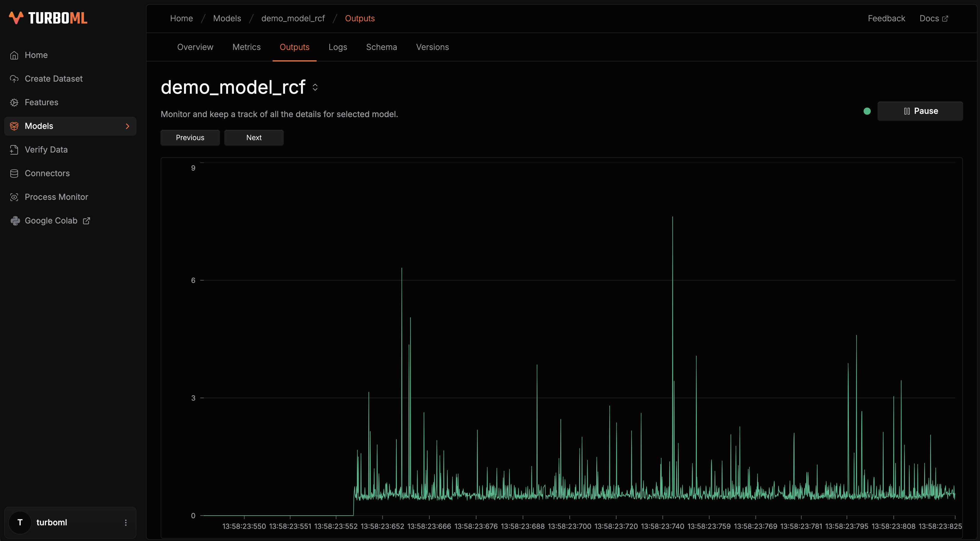Open the Docs external link
Viewport: 980px width, 541px height.
933,18
